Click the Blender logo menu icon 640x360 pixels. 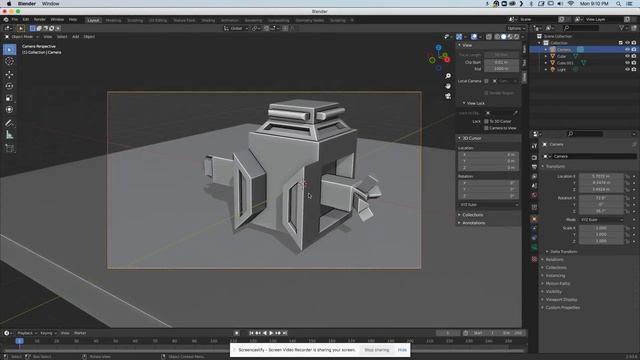coord(6,20)
